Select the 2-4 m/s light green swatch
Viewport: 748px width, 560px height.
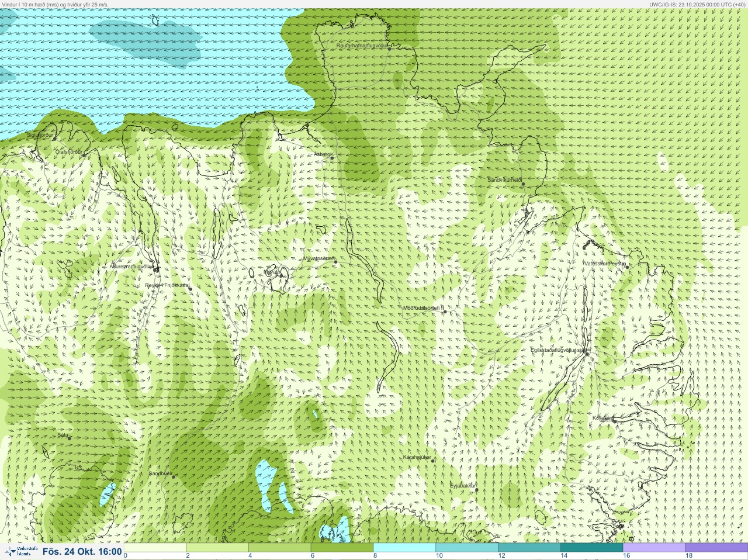217,548
